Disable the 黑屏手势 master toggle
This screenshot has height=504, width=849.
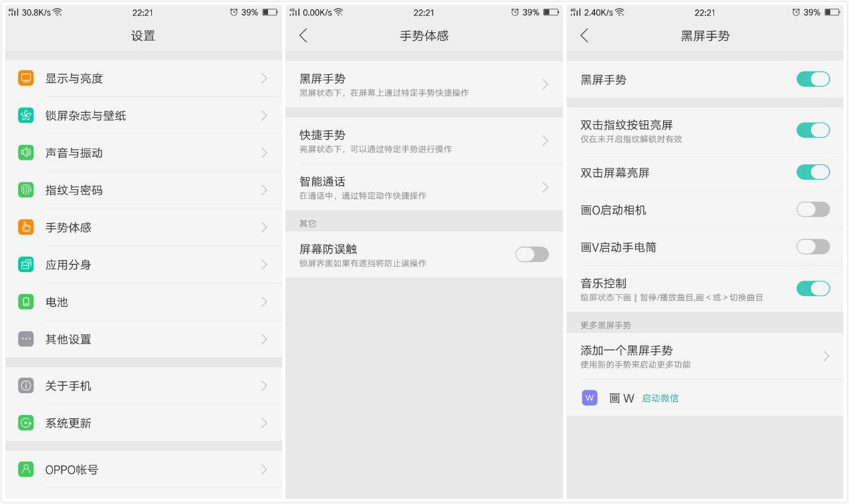(813, 79)
